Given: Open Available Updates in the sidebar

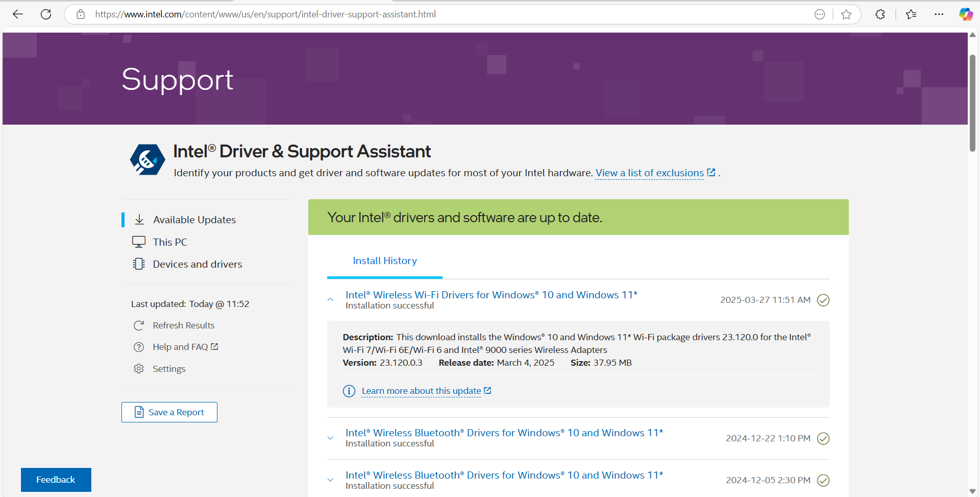Looking at the screenshot, I should click(194, 220).
